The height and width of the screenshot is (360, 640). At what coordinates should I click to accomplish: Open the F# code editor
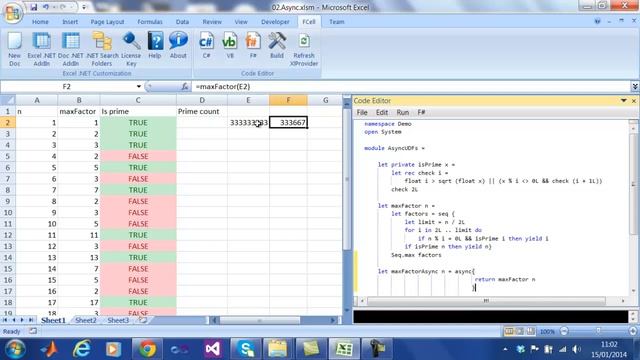coord(253,45)
